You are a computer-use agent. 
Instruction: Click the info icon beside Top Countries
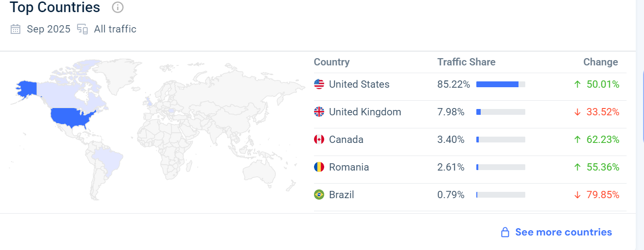(118, 8)
